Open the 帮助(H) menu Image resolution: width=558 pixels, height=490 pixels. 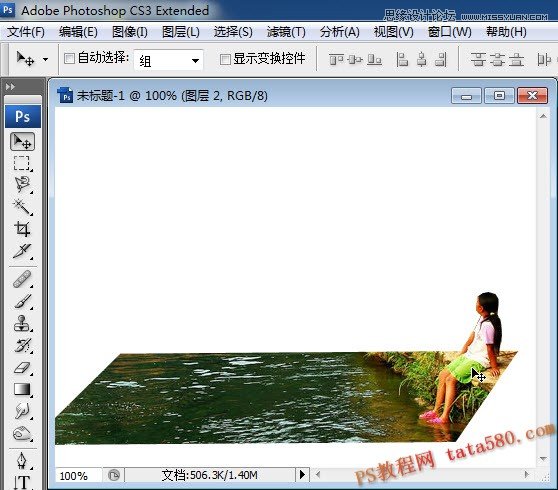click(x=506, y=32)
